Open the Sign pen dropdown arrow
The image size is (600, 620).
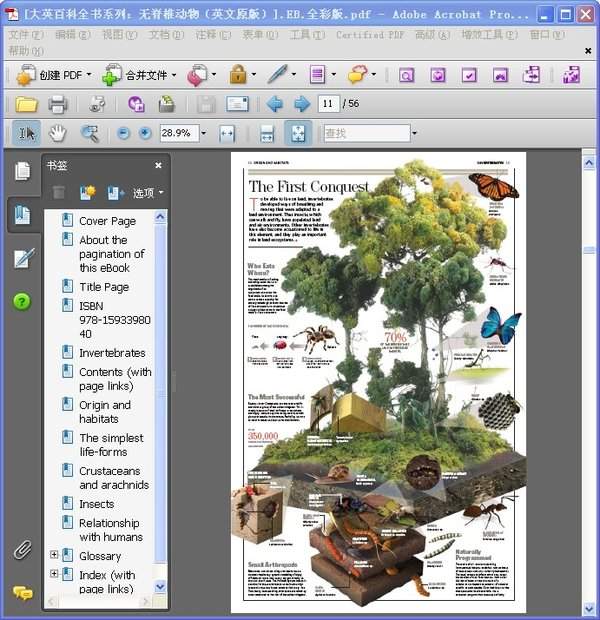tap(294, 74)
